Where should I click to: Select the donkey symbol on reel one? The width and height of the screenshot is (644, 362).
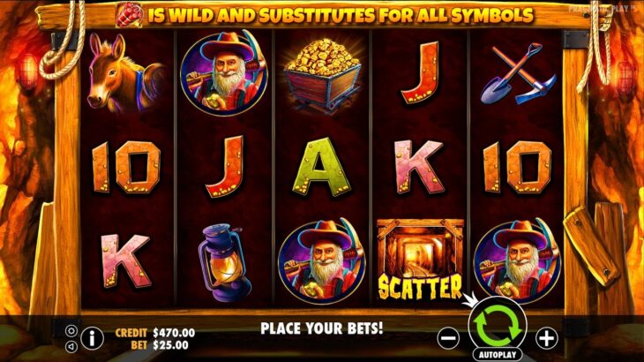click(x=124, y=73)
